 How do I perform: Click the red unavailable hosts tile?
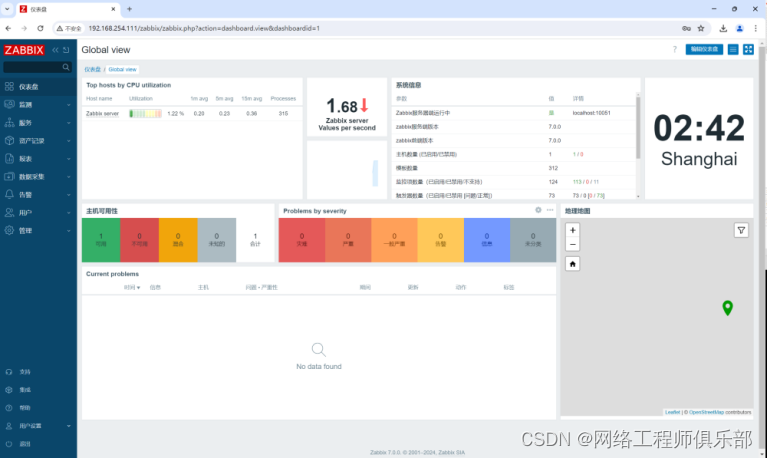point(139,240)
